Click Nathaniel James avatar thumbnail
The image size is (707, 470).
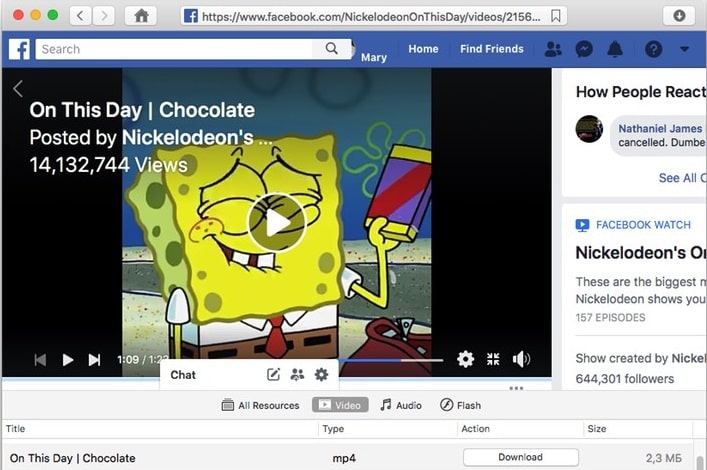tap(589, 129)
